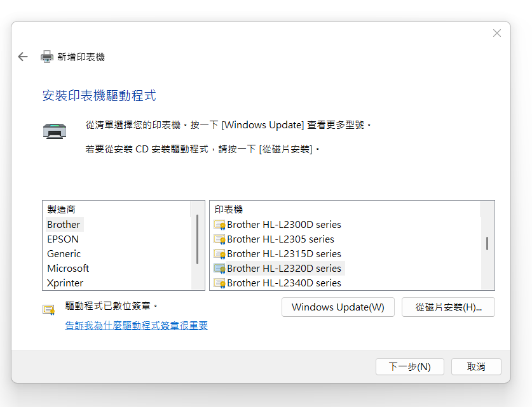532x407 pixels.
Task: Click the 印表機 column header
Action: point(229,210)
